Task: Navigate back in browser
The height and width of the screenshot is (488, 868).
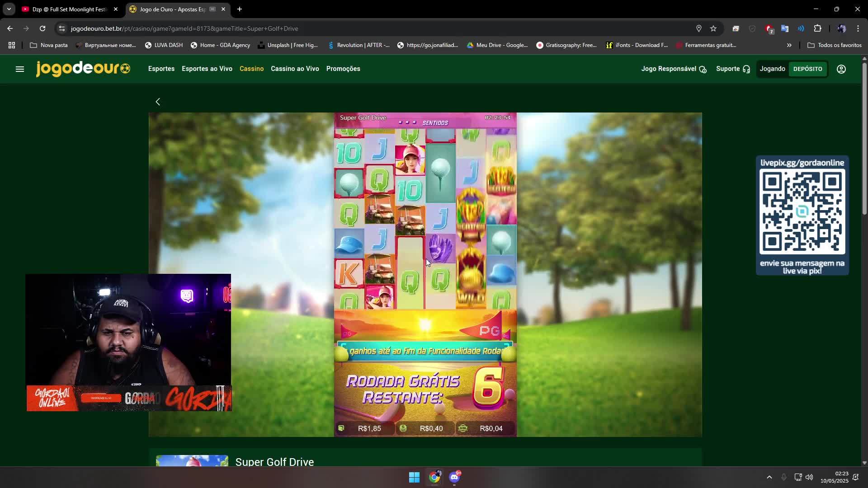Action: tap(10, 28)
